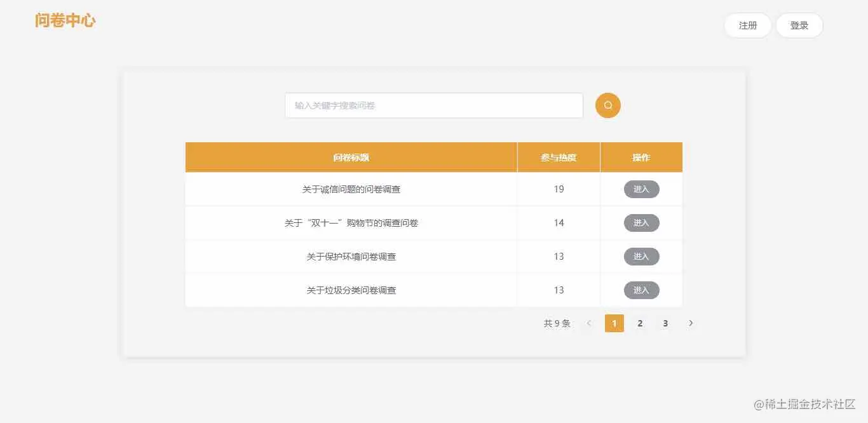Click the previous page arrow

tap(589, 323)
